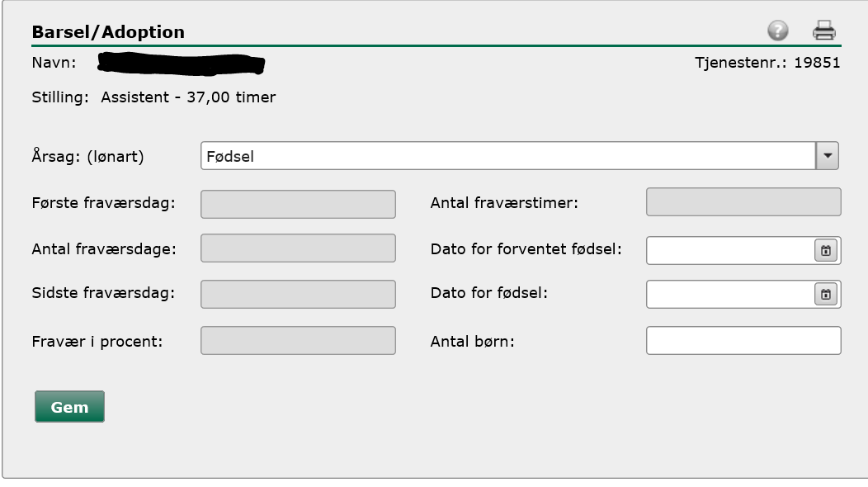Expand the Årsag dropdown arrow

[x=828, y=155]
